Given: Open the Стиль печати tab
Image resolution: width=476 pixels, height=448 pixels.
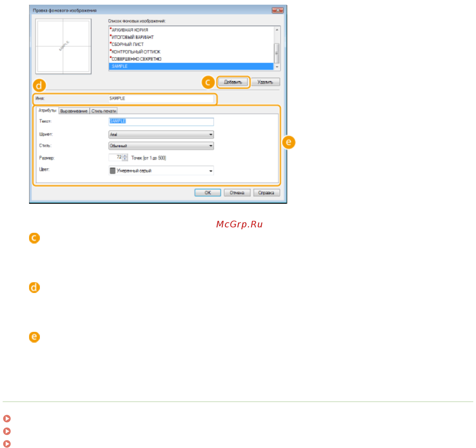Looking at the screenshot, I should pyautogui.click(x=103, y=111).
